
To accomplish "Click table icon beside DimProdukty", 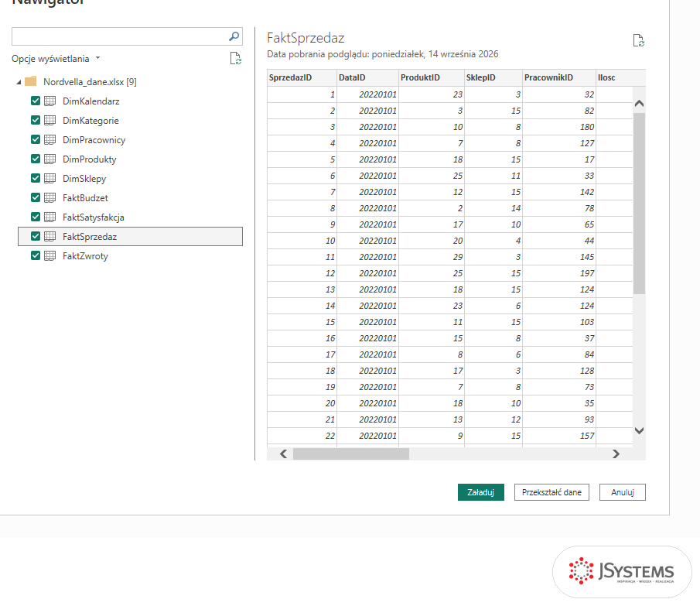I will point(50,159).
